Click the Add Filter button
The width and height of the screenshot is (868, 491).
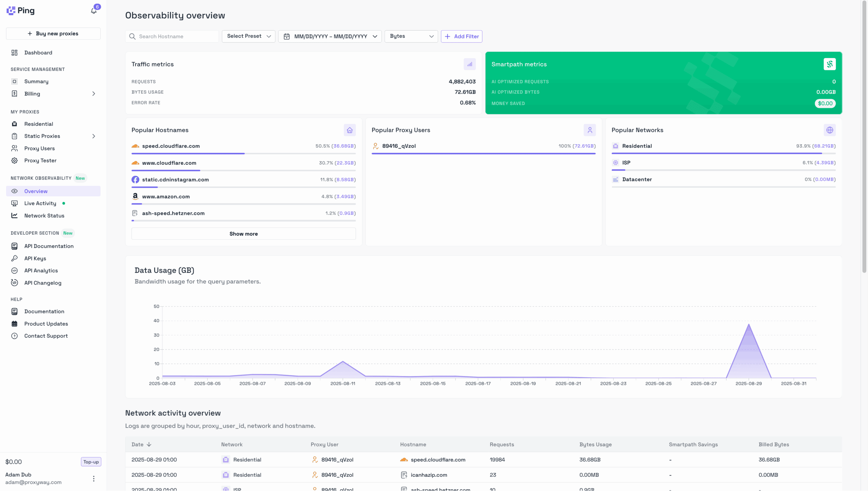461,37
